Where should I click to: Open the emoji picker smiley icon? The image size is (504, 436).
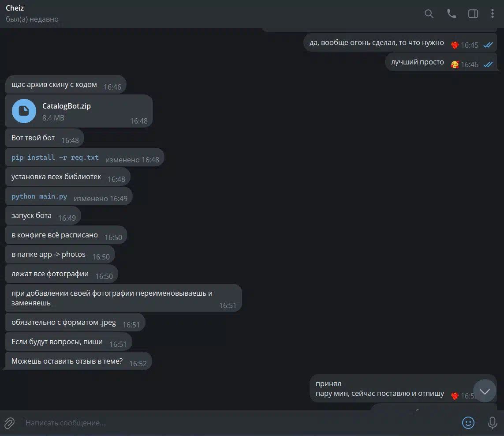(x=468, y=422)
